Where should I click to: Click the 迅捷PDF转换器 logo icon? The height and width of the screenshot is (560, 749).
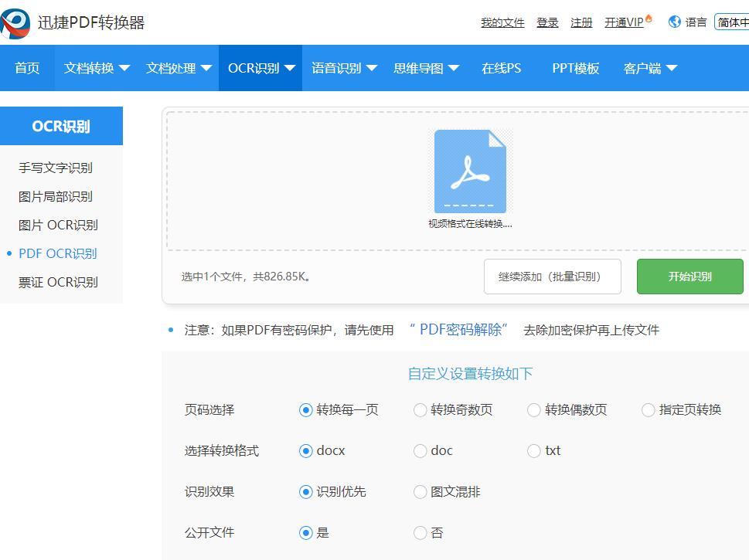tap(15, 23)
